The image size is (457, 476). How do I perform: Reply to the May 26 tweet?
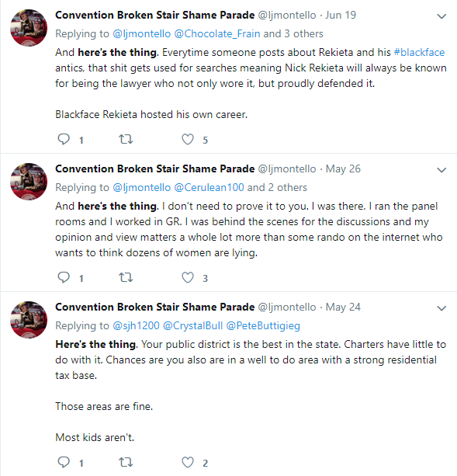[64, 277]
